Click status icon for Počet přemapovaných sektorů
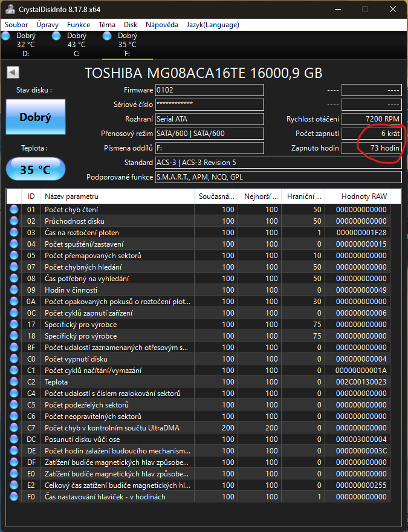 point(14,256)
